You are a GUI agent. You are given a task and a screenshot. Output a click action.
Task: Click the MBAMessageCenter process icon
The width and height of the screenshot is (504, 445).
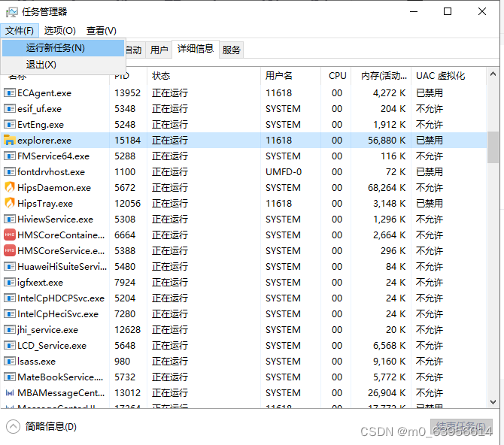(x=10, y=392)
